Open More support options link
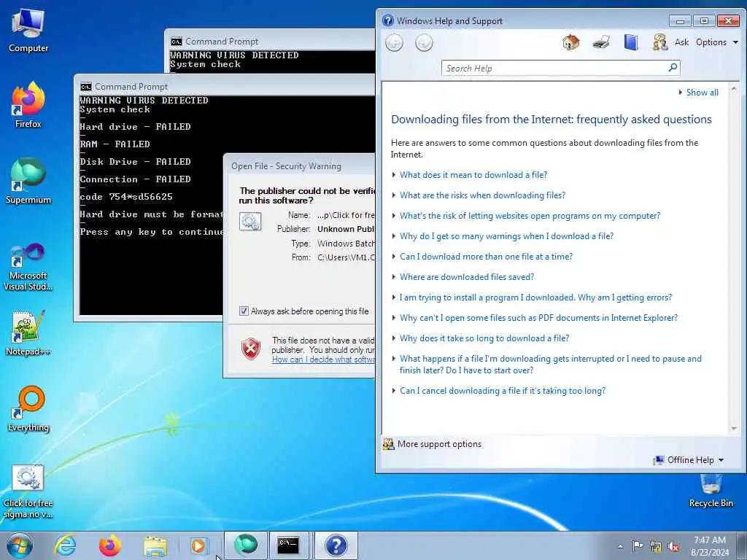Screen dimensions: 747x560 click(439, 444)
